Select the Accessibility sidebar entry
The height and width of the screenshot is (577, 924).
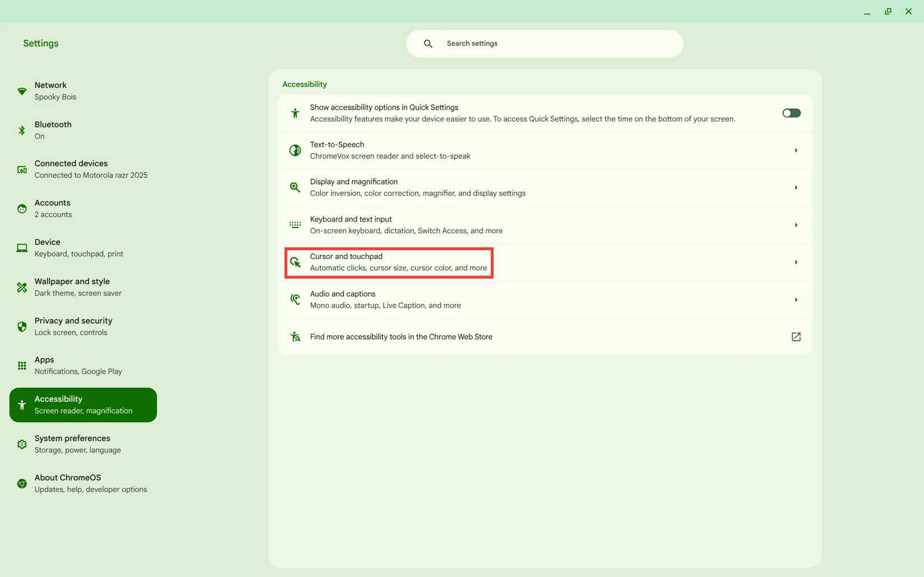[82, 404]
